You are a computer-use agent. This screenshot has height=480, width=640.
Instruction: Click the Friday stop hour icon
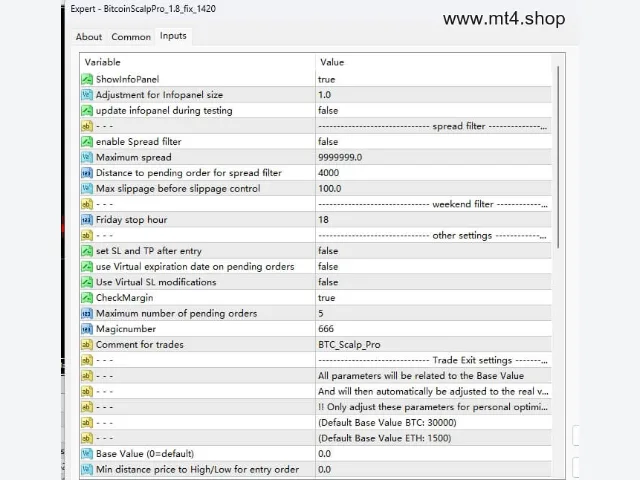pyautogui.click(x=87, y=220)
